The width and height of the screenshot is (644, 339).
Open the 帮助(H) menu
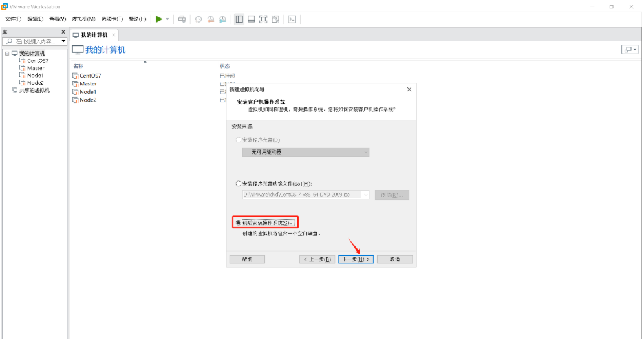point(138,19)
